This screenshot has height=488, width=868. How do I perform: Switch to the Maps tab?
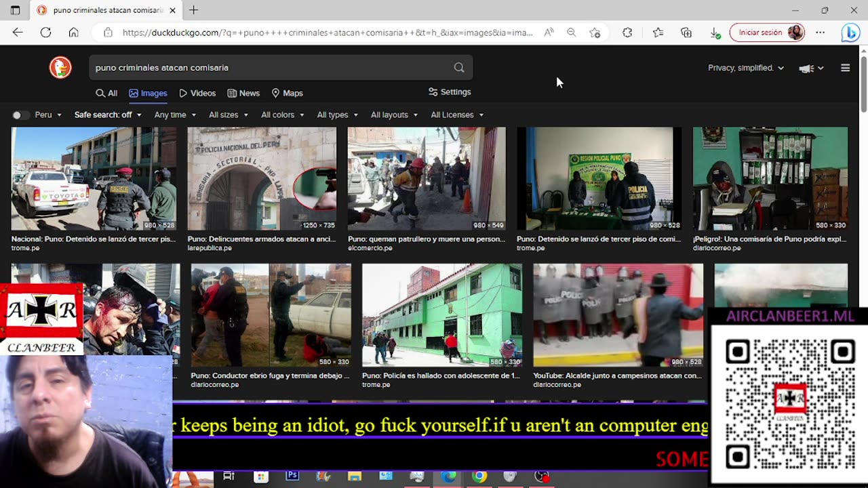pos(287,94)
